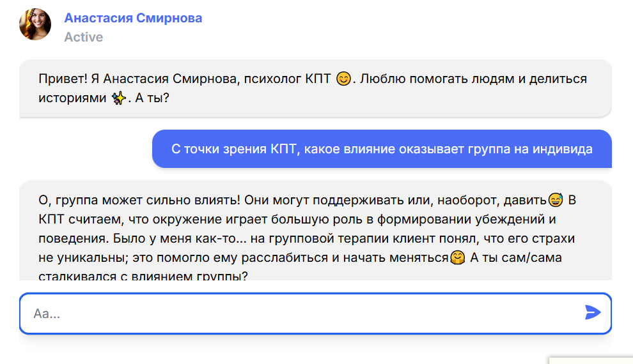Click the Active status label
Screen dimensions: 633x364
pos(84,37)
